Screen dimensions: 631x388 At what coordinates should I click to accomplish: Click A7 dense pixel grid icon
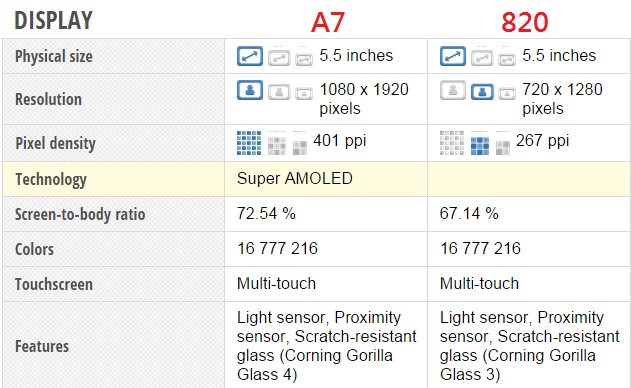point(249,143)
